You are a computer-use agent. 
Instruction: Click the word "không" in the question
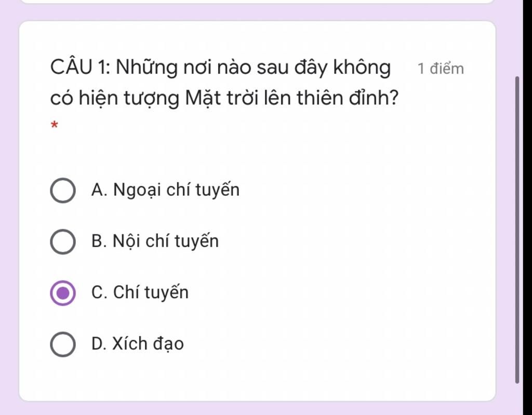click(362, 67)
